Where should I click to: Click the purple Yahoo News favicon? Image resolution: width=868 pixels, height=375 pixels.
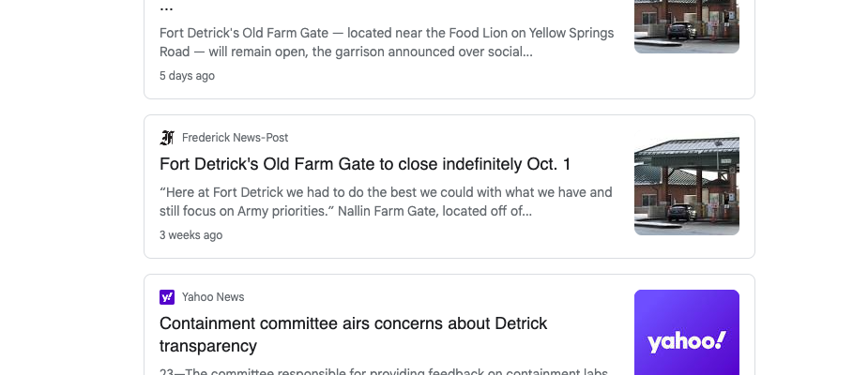coord(167,297)
